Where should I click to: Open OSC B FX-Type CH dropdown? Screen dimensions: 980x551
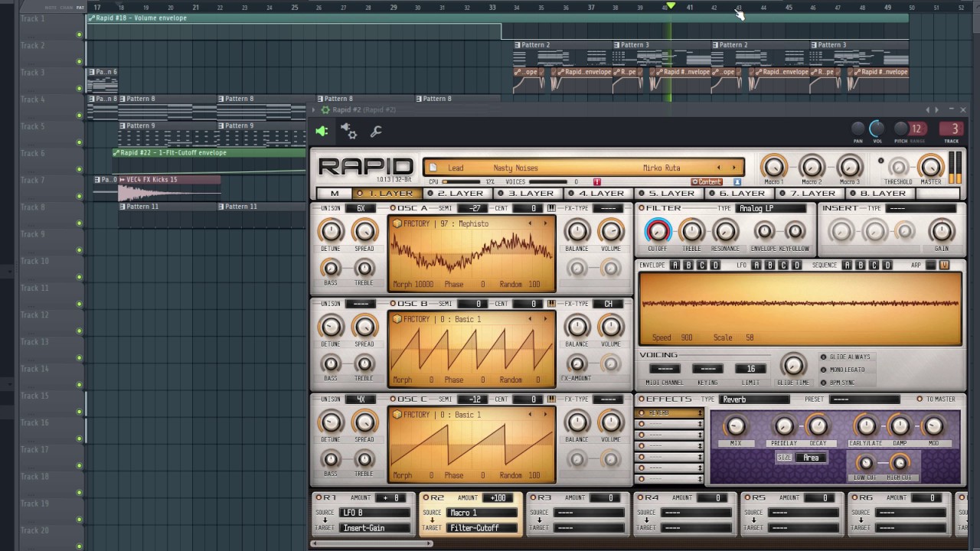pyautogui.click(x=608, y=304)
